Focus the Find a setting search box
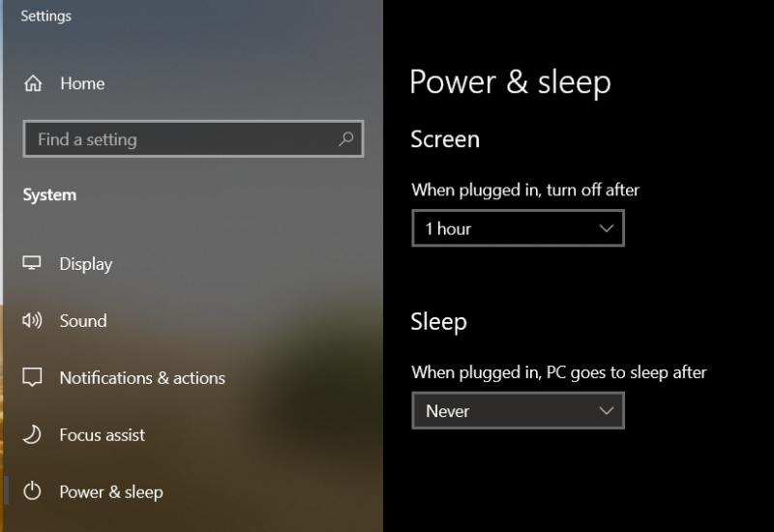Screen dimensions: 774x532 click(x=184, y=139)
